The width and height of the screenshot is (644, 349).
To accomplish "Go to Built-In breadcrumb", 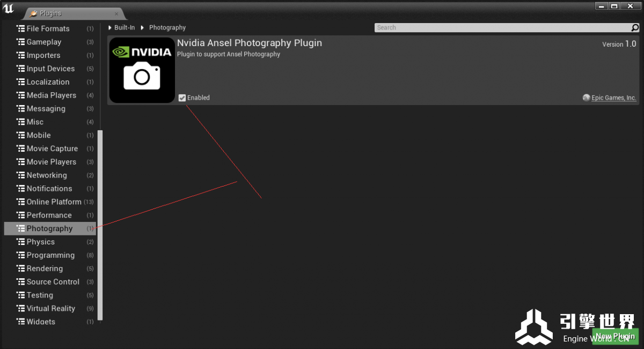I will [125, 27].
